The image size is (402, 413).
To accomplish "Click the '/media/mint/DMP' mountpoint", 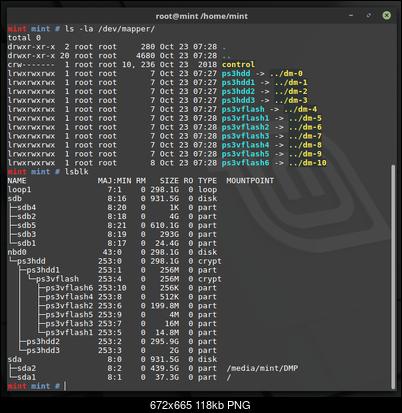I will [x=262, y=368].
